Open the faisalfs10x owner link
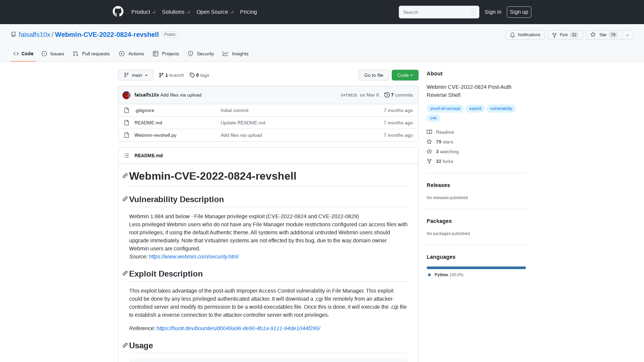This screenshot has width=644, height=362. (x=35, y=35)
